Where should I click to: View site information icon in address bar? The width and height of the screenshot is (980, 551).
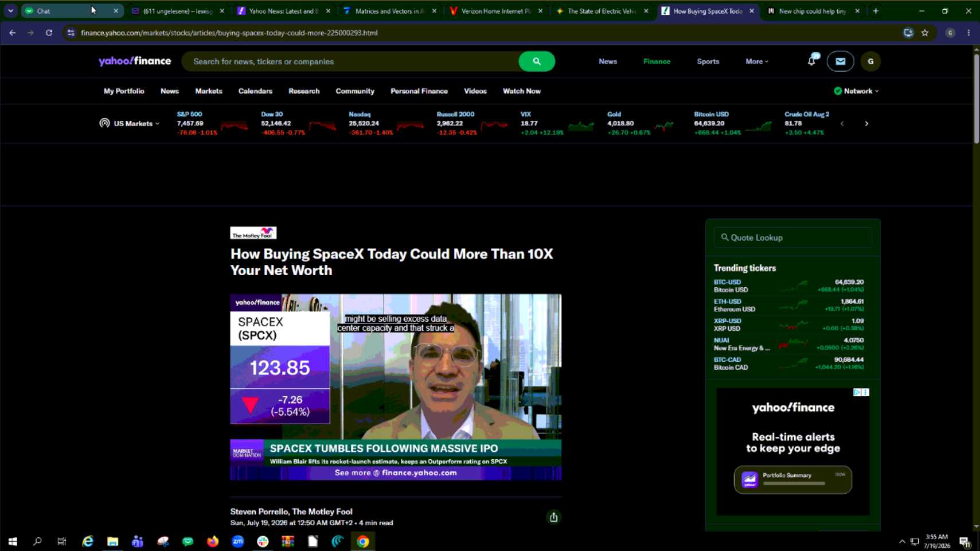point(71,33)
